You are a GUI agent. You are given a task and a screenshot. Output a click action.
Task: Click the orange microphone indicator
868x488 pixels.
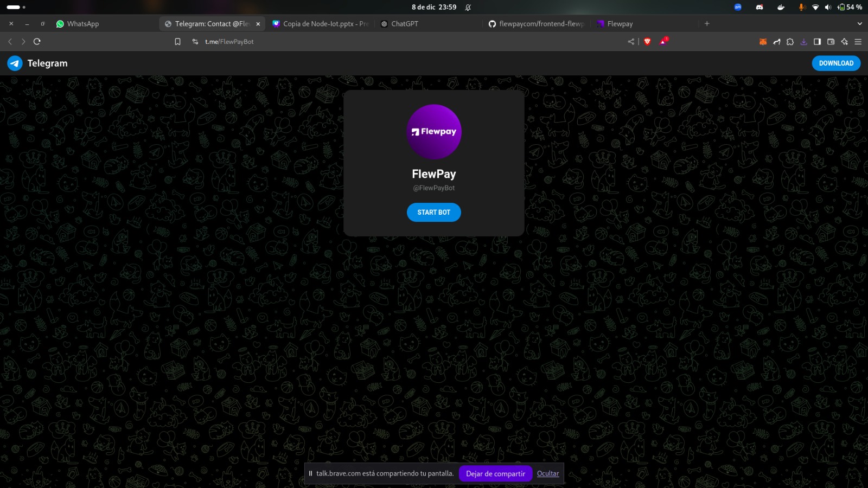tap(802, 7)
